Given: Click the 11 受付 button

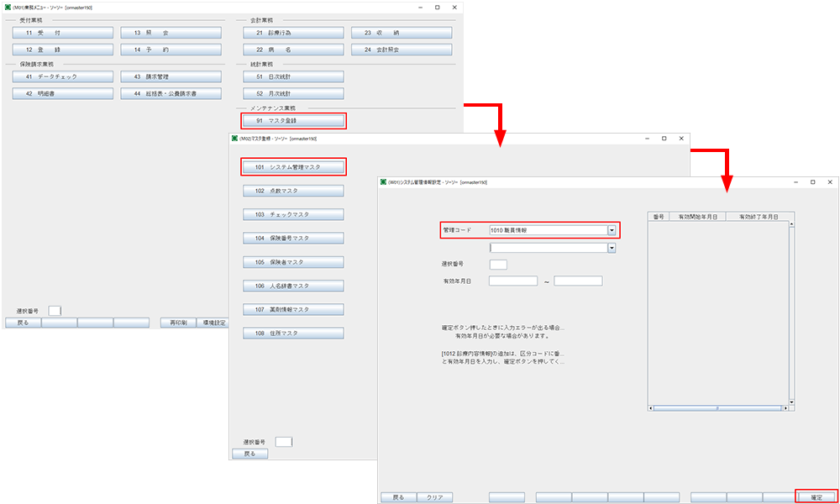Looking at the screenshot, I should coord(63,33).
